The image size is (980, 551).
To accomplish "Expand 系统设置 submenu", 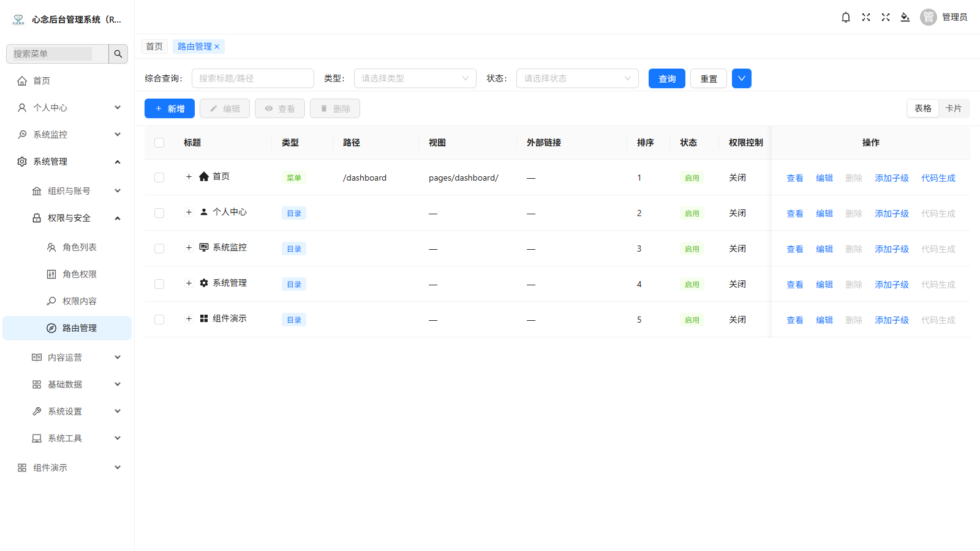I will [x=67, y=411].
